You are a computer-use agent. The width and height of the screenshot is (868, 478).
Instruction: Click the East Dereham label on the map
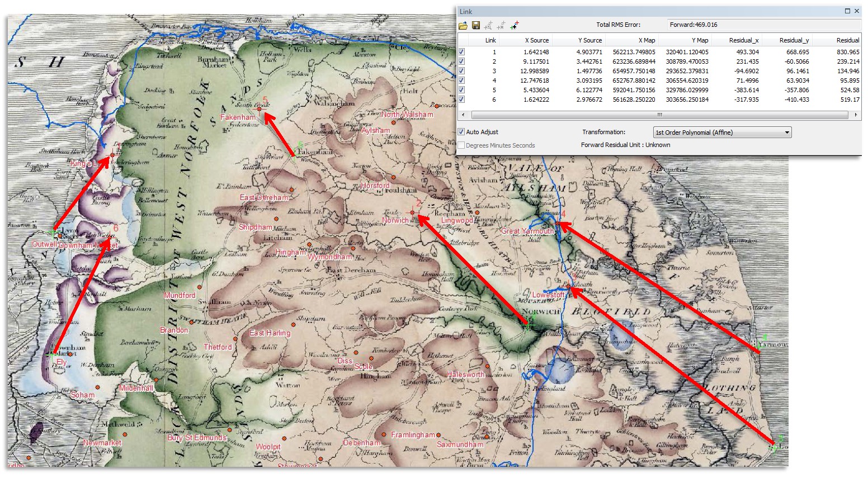tap(265, 197)
